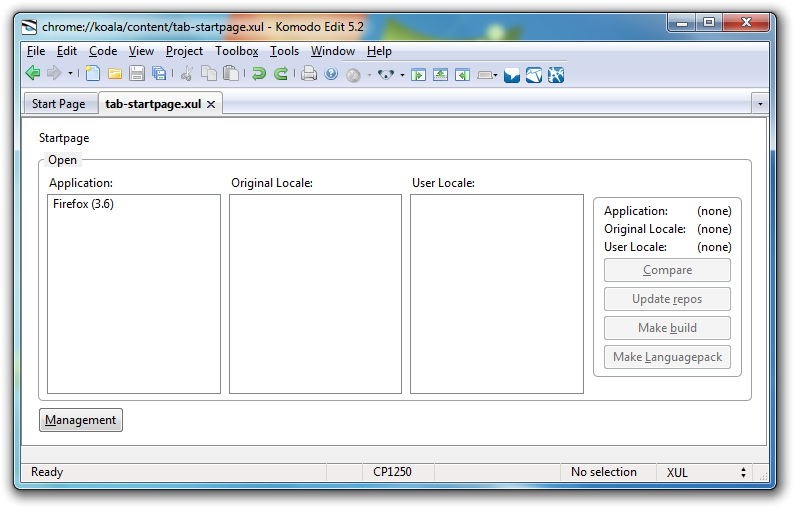Click the grey Forward arrow icon
794x509 pixels.
tap(54, 73)
